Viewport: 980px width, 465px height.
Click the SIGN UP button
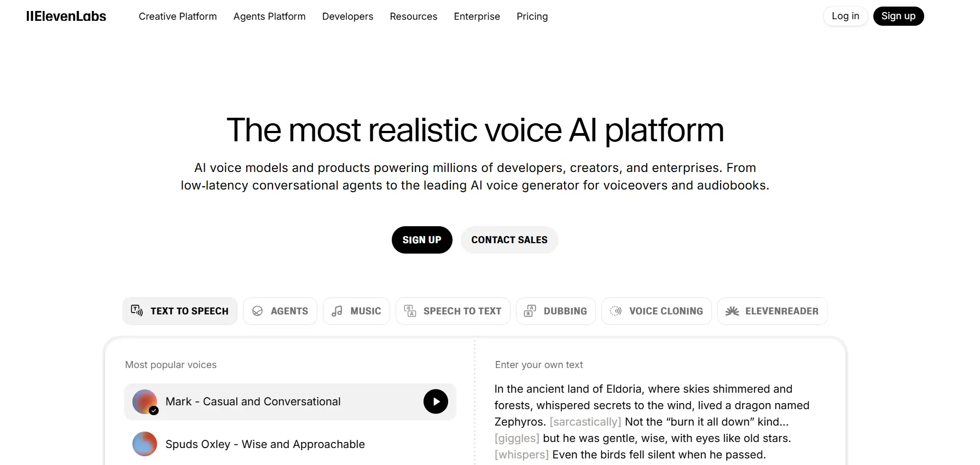[422, 240]
